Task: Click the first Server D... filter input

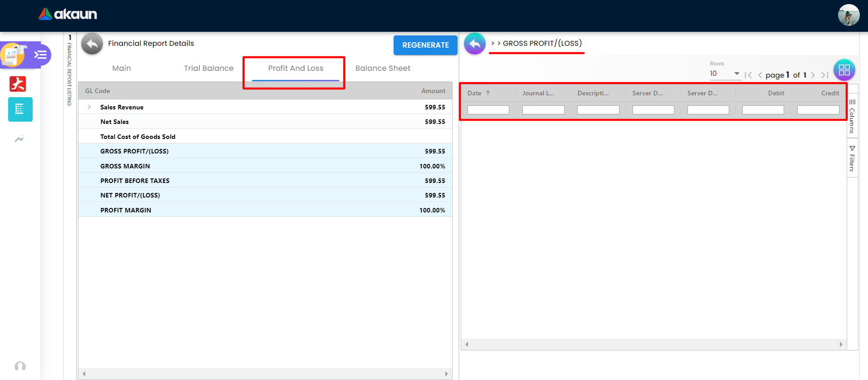Action: coord(653,110)
